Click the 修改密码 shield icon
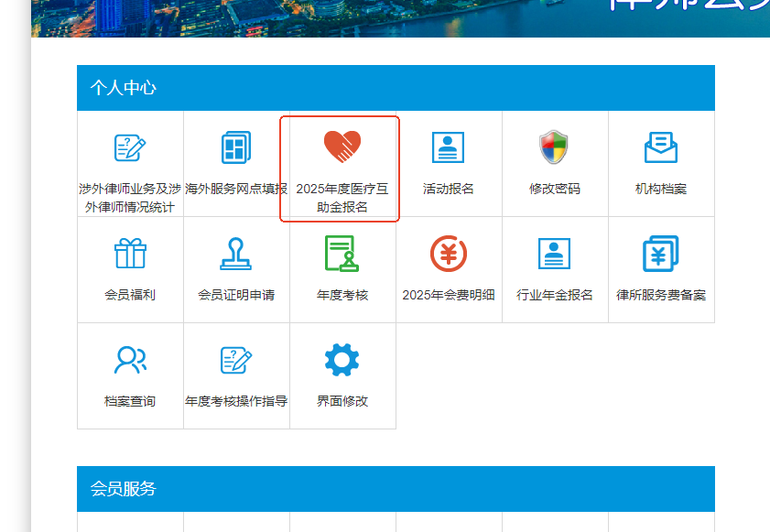 click(555, 147)
